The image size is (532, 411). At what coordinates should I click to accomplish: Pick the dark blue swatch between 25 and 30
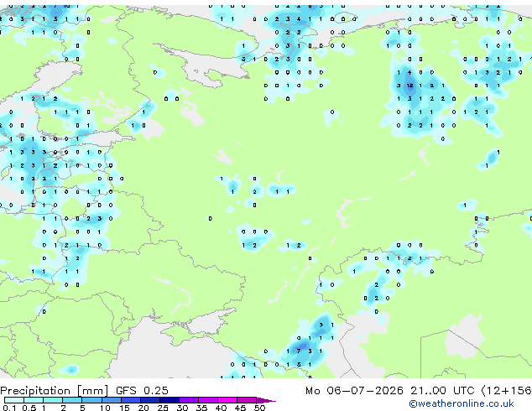170,400
